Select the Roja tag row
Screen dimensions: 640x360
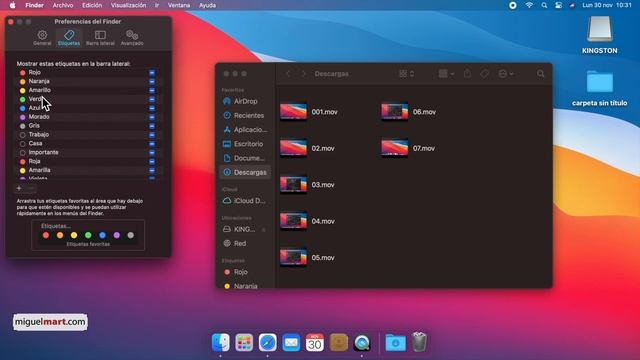point(88,161)
